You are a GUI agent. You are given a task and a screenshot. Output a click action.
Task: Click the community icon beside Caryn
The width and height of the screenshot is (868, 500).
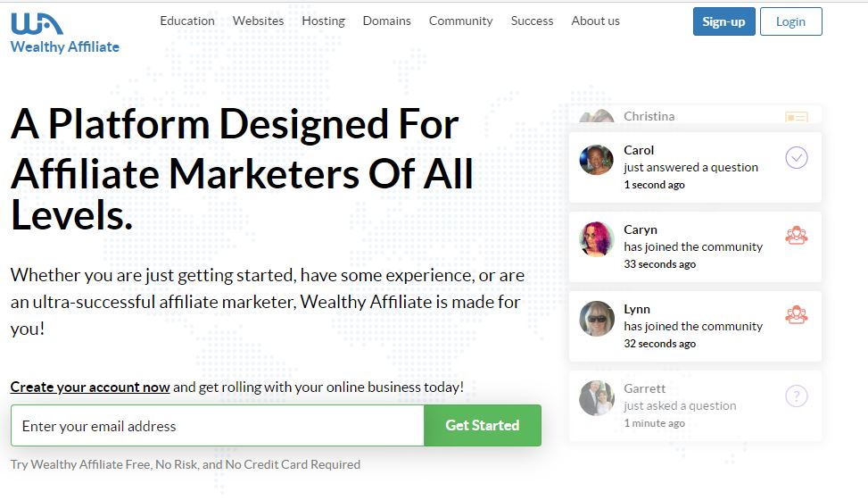pyautogui.click(x=796, y=236)
